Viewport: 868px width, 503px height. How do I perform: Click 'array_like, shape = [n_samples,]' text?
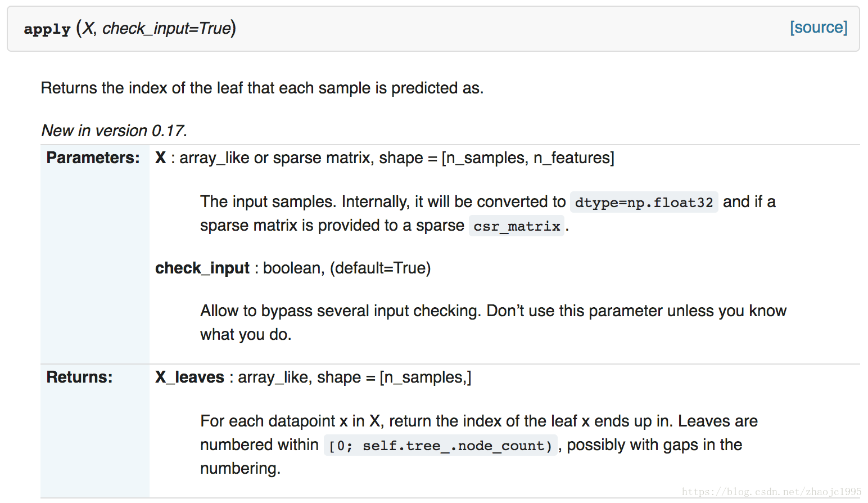pos(355,377)
